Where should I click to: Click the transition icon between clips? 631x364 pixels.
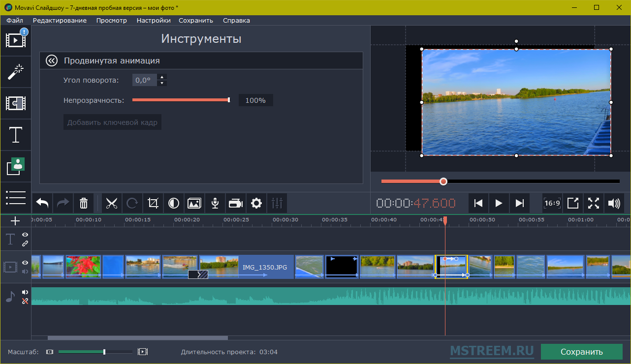point(198,274)
